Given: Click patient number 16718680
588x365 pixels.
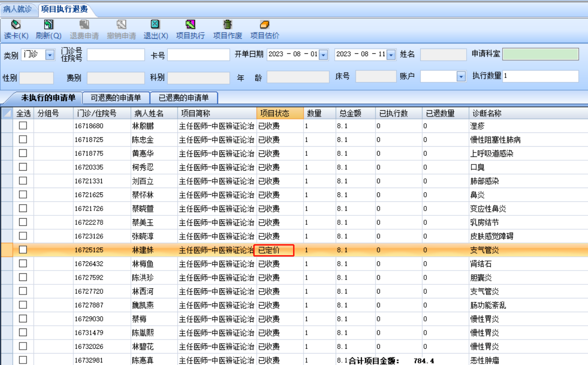Looking at the screenshot, I should [x=89, y=126].
